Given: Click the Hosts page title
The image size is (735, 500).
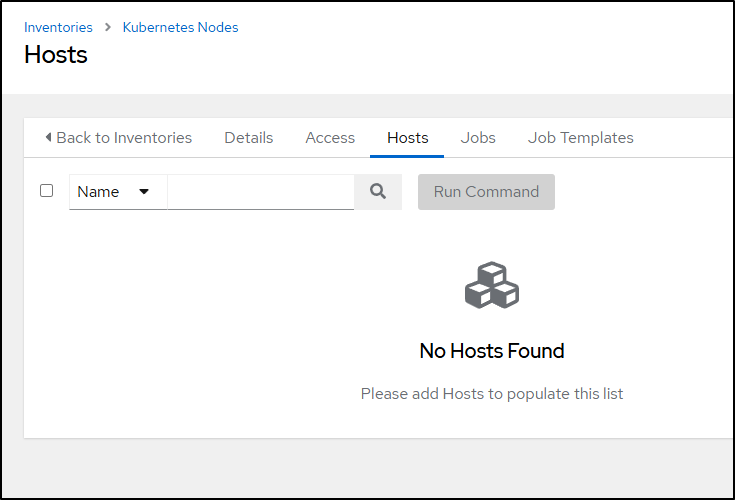Looking at the screenshot, I should point(56,54).
